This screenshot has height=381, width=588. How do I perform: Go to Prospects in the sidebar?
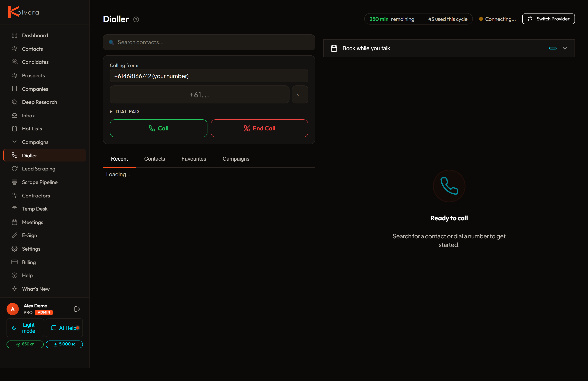[x=45, y=75]
